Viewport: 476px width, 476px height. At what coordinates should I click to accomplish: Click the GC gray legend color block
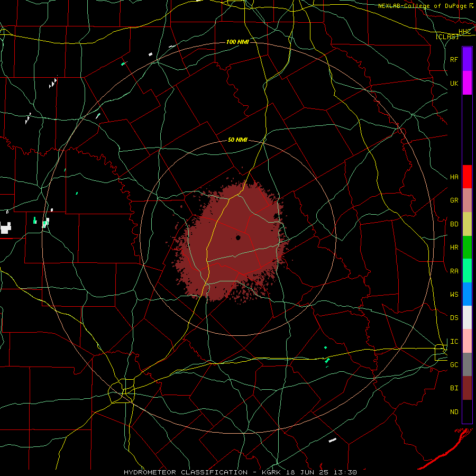pyautogui.click(x=467, y=364)
